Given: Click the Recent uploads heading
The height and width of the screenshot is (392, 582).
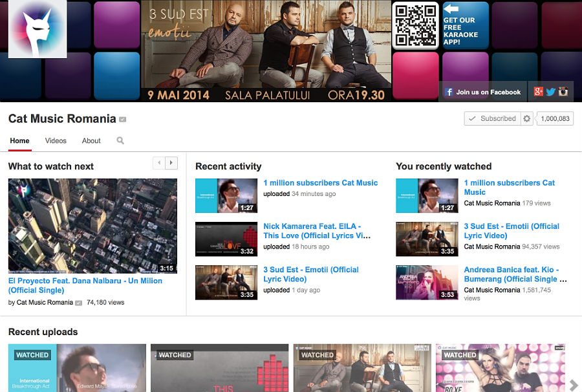Looking at the screenshot, I should (43, 332).
